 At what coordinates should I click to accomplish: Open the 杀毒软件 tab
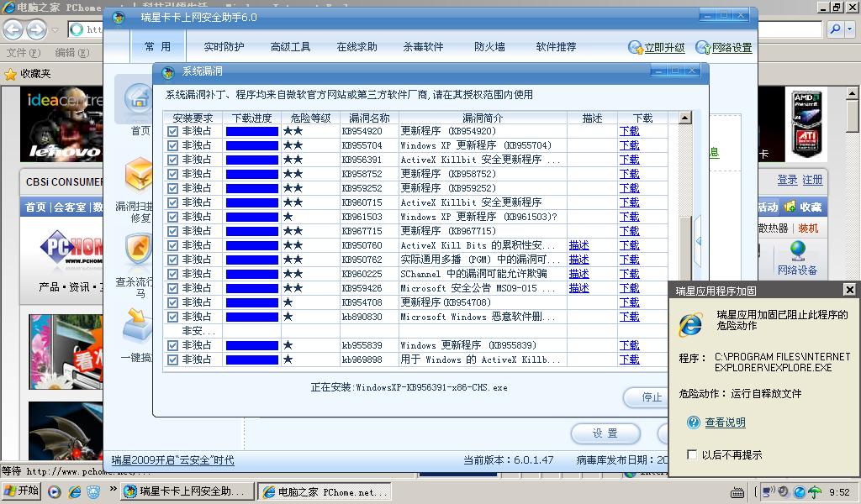tap(424, 47)
